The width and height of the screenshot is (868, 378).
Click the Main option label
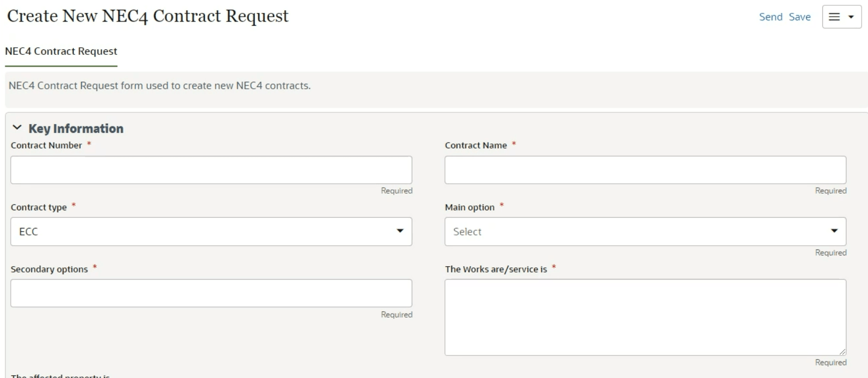click(469, 207)
